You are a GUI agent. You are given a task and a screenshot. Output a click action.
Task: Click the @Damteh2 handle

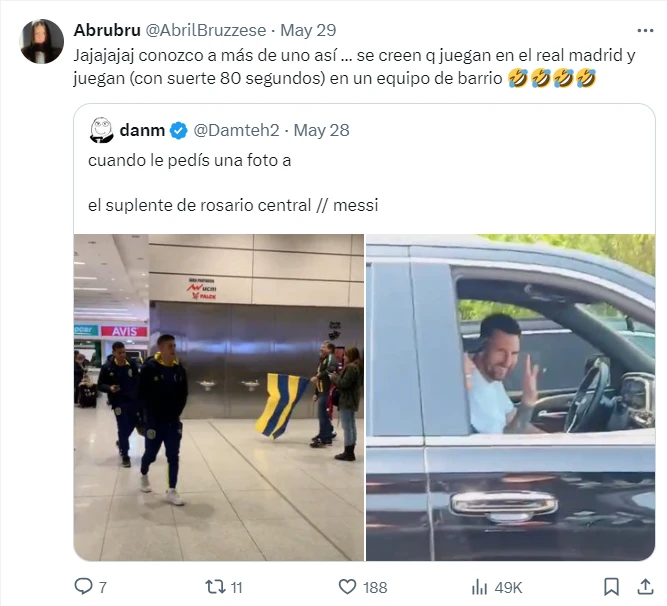point(236,130)
